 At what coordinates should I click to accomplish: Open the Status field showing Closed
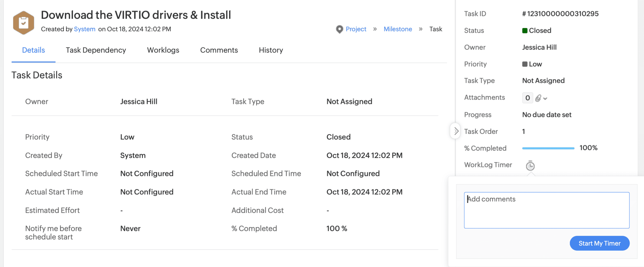[540, 31]
